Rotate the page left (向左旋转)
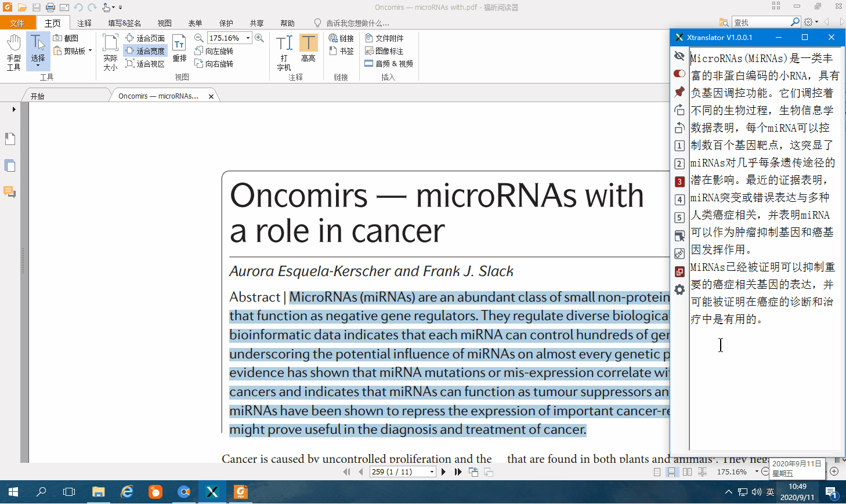The width and height of the screenshot is (846, 504). (214, 51)
